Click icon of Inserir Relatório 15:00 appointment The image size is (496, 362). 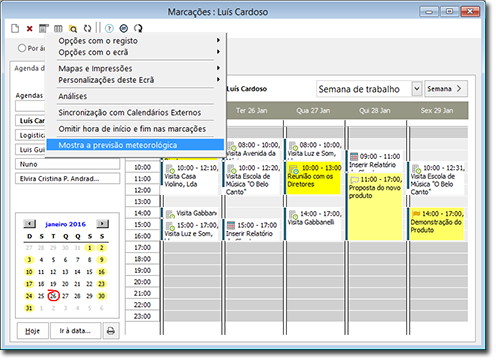pos(231,225)
